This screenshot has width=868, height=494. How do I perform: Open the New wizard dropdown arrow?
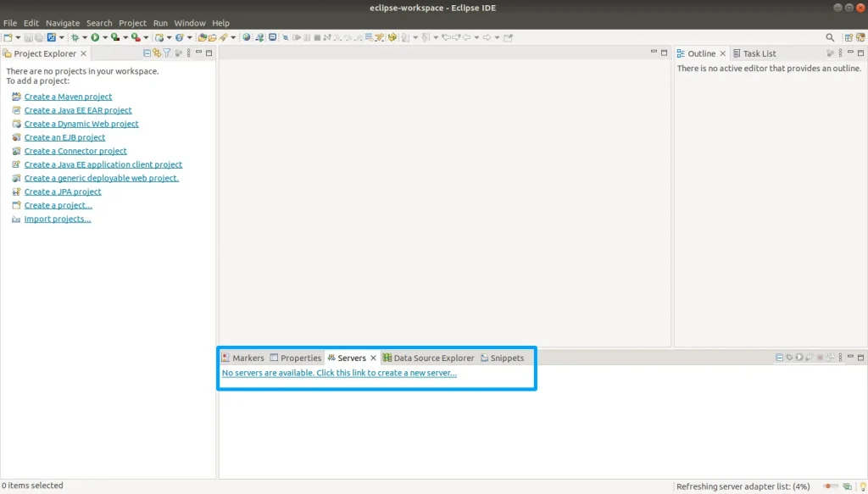[x=18, y=37]
